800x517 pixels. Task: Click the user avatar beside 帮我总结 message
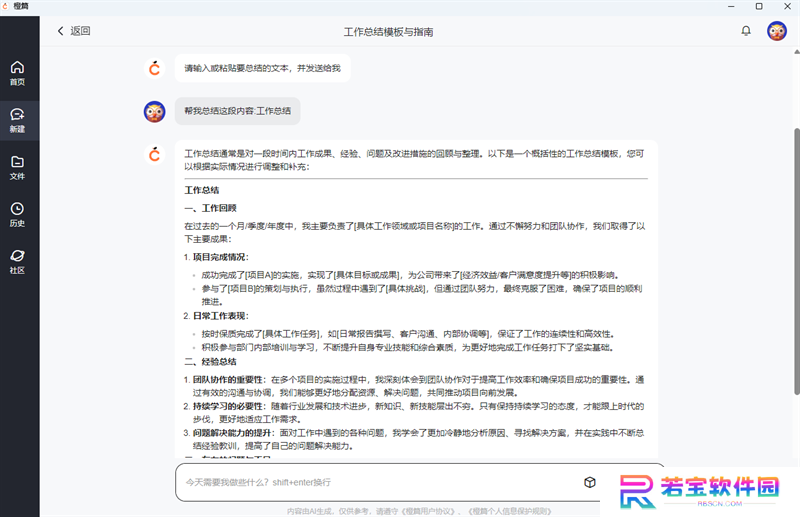[x=155, y=112]
